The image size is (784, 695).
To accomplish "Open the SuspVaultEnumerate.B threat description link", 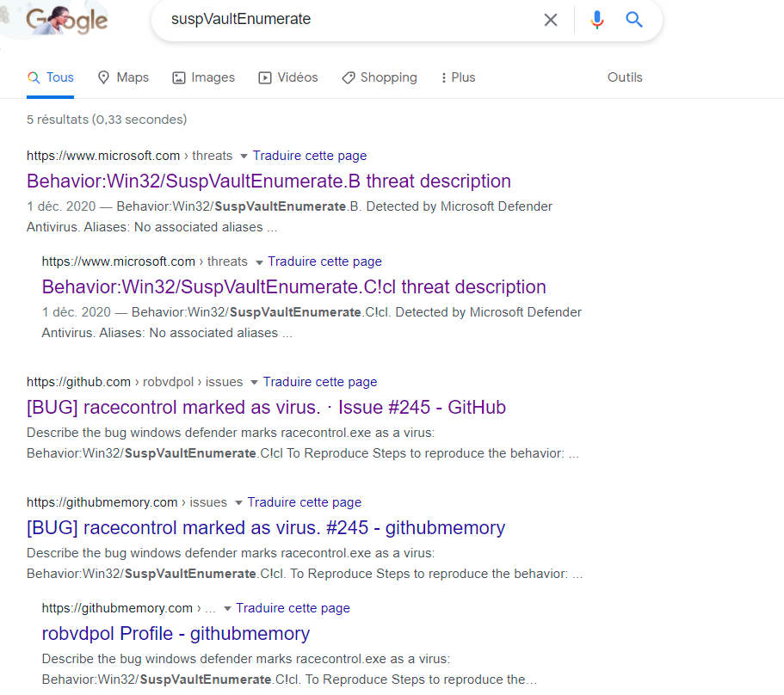I will (x=269, y=181).
